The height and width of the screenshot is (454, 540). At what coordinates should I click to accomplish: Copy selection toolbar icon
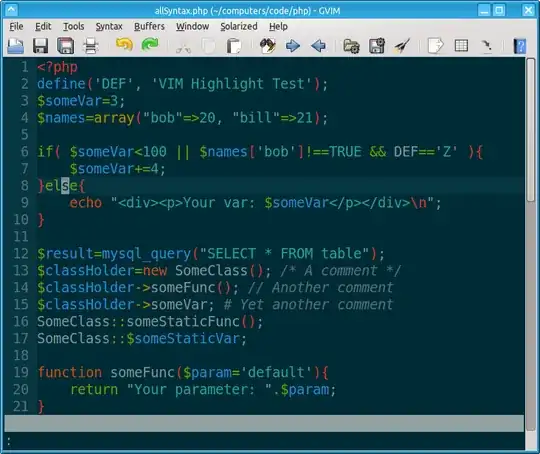[208, 46]
